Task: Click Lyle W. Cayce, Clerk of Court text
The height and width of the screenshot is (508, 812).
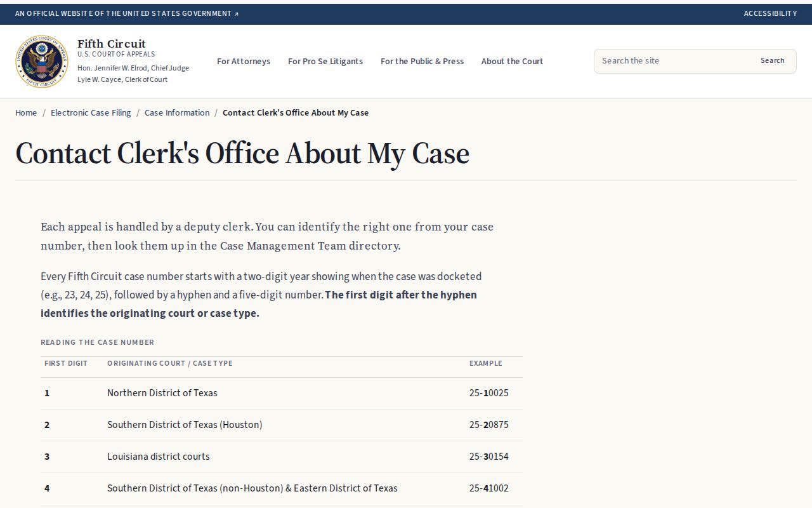Action: tap(122, 79)
